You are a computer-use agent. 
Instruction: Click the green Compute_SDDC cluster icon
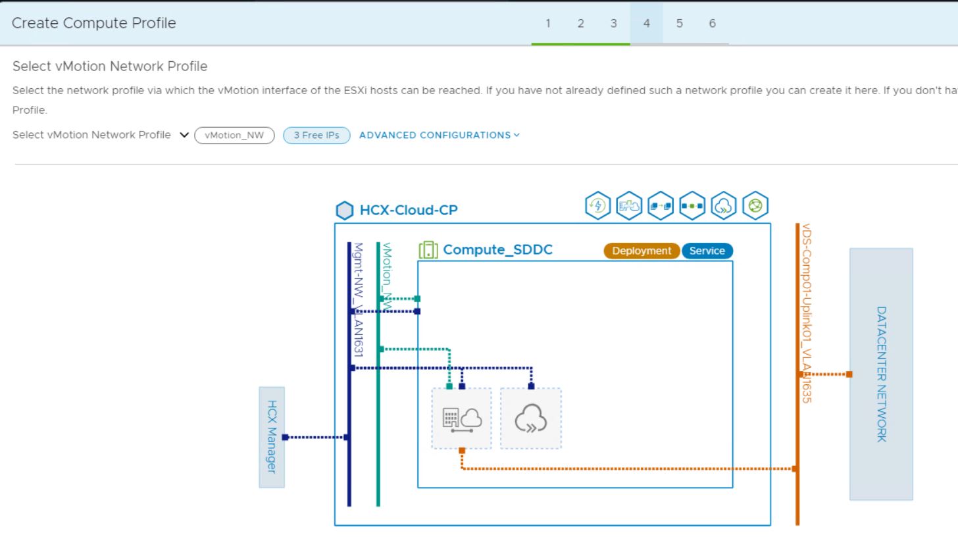tap(428, 250)
